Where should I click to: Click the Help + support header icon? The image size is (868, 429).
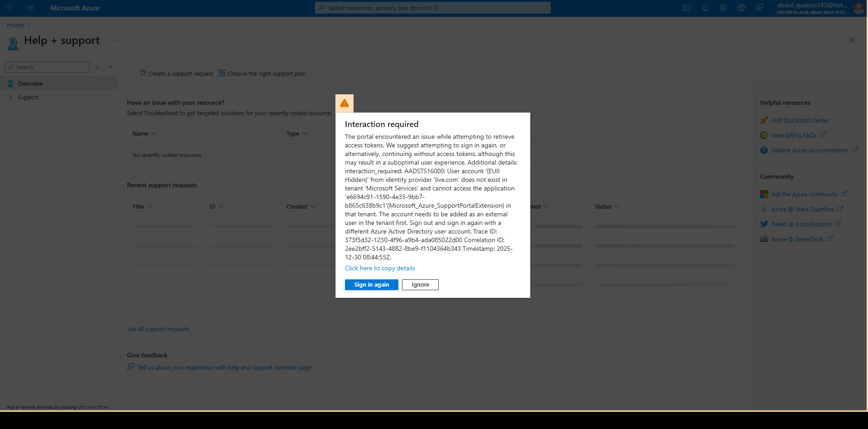[13, 44]
